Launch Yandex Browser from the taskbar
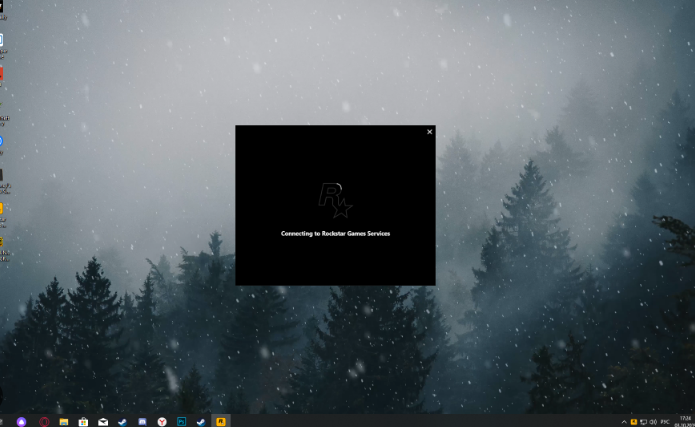The width and height of the screenshot is (695, 427). (x=162, y=422)
